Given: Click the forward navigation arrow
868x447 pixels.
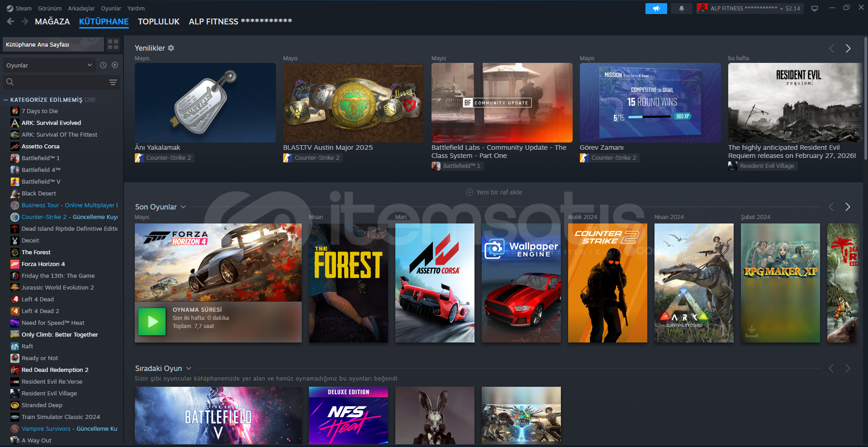Looking at the screenshot, I should click(25, 21).
